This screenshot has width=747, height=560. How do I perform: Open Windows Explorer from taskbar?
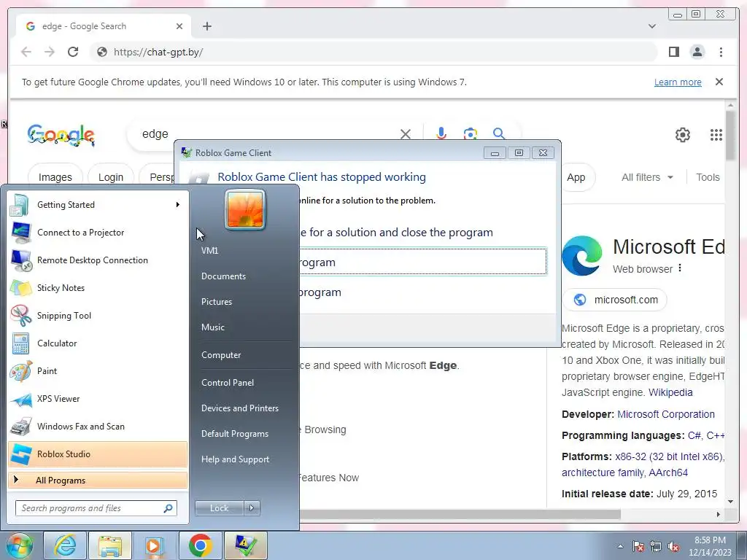point(109,545)
